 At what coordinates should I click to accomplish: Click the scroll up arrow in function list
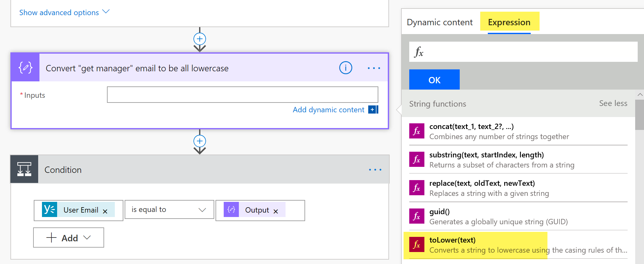pos(640,95)
